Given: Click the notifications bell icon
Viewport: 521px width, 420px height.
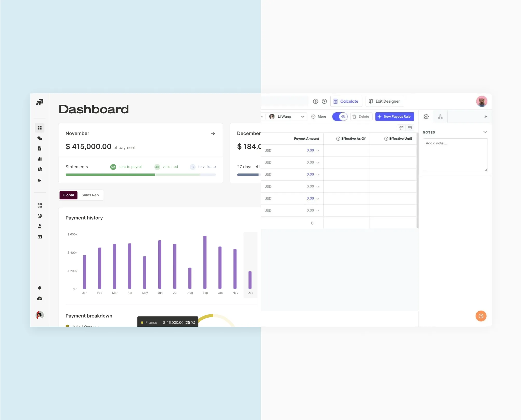Looking at the screenshot, I should click(x=40, y=288).
